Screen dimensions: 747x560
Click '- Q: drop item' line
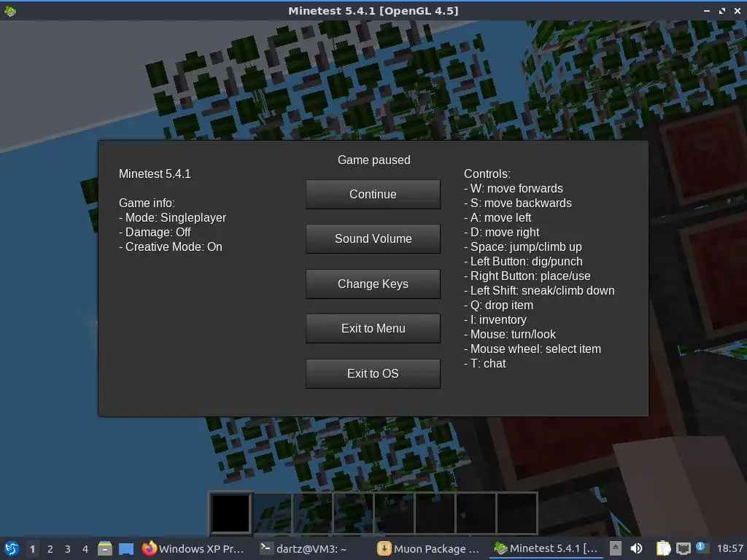[499, 306]
